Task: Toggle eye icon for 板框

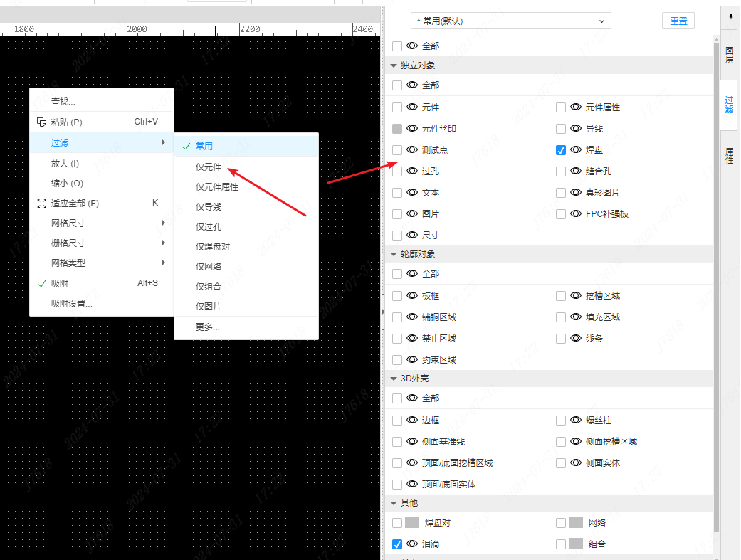Action: 412,295
